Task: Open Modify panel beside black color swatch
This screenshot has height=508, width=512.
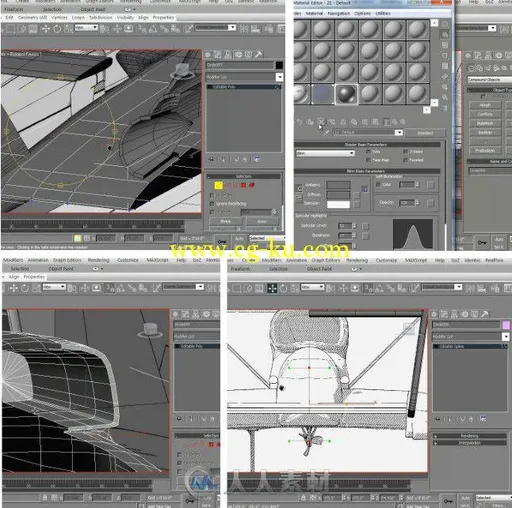Action: (218, 55)
